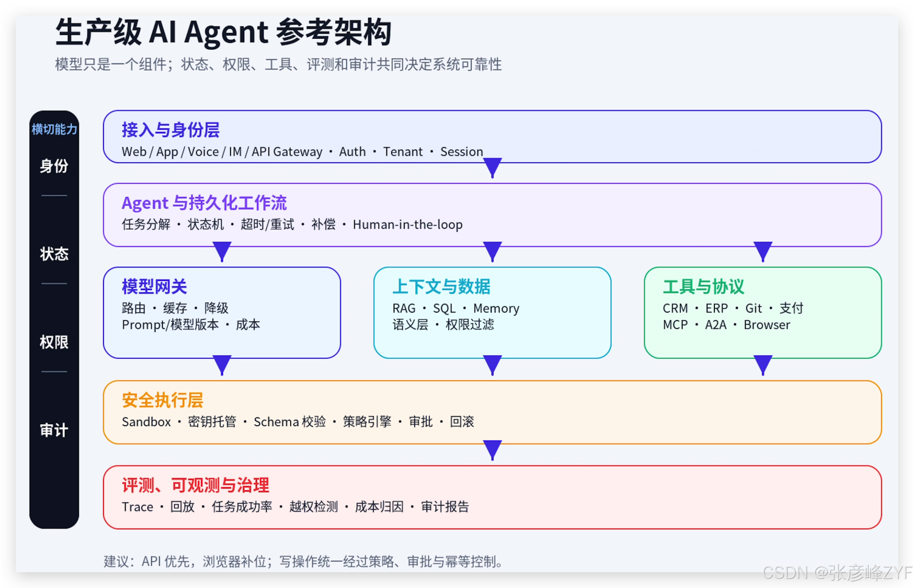This screenshot has width=914, height=588.
Task: Click the arrow below 工具与协议 box
Action: tap(763, 365)
